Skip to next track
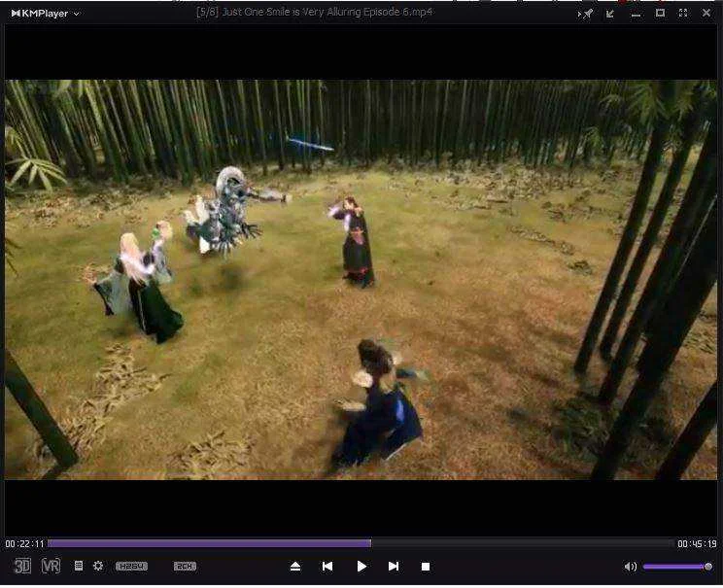 tap(394, 567)
